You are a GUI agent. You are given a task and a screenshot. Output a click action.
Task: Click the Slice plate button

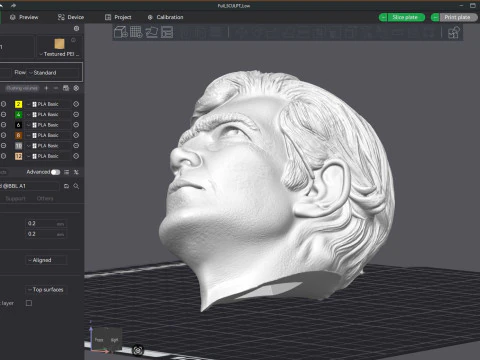pyautogui.click(x=406, y=17)
